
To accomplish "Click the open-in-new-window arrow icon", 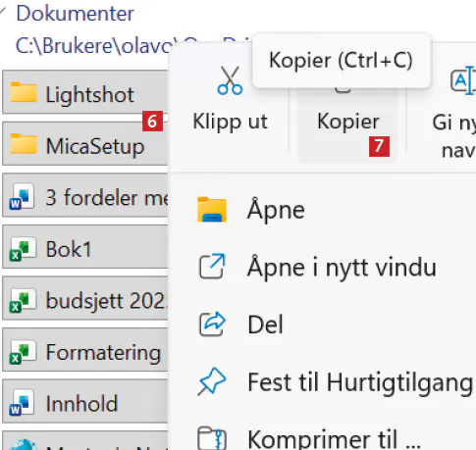I will (212, 267).
